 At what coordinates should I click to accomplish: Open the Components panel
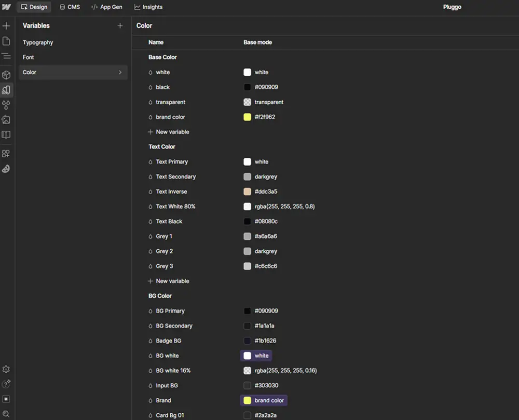tap(7, 74)
